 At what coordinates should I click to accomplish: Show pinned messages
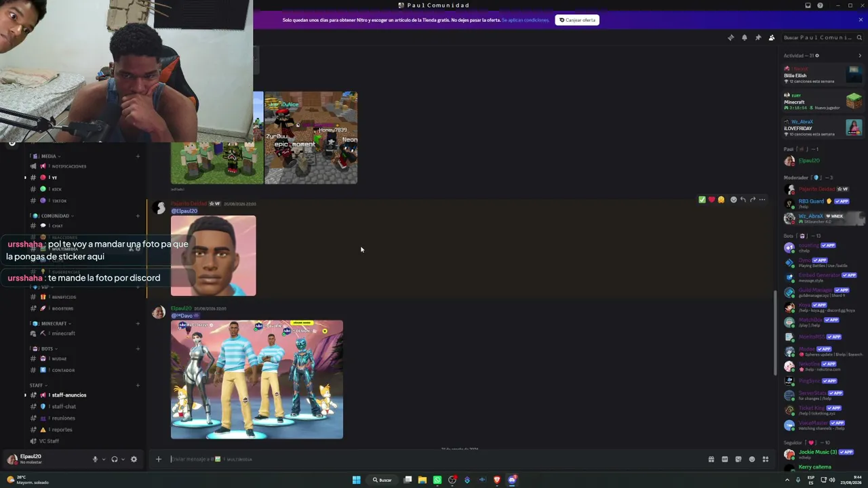coord(758,38)
